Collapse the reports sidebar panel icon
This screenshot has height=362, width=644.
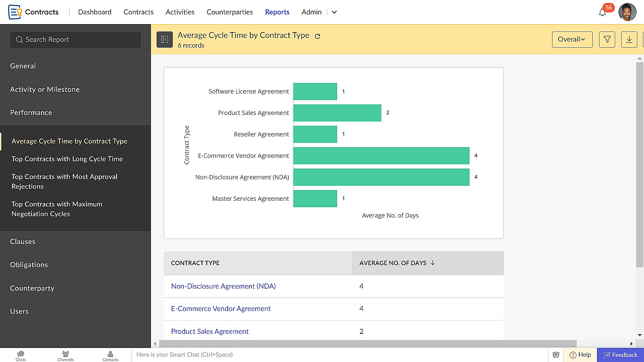click(164, 40)
